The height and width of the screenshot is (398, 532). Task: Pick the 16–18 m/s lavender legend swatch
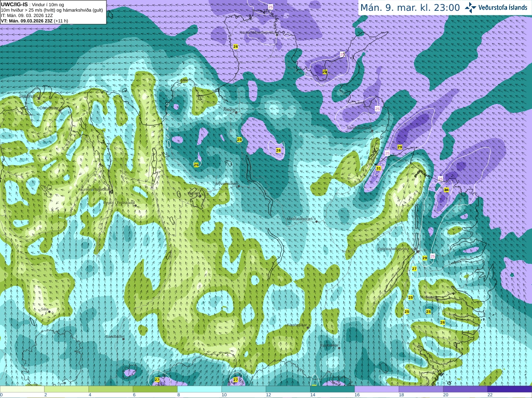377,389
